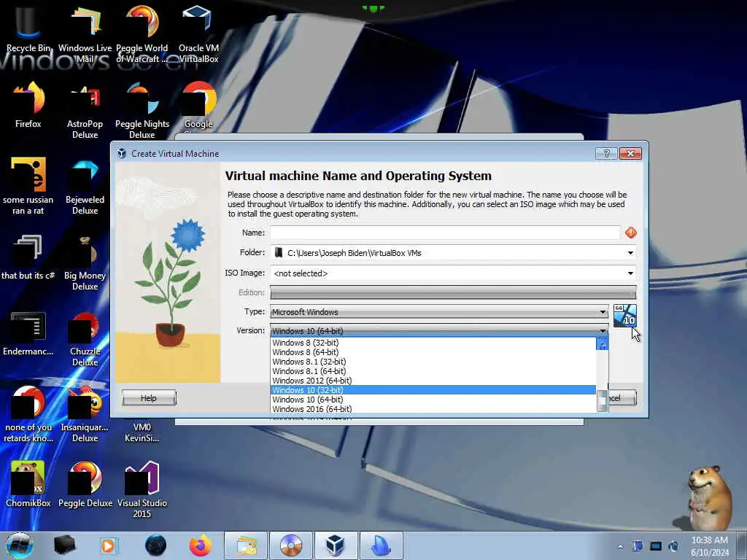Select Windows 2012 (64-bit) version

pos(433,381)
